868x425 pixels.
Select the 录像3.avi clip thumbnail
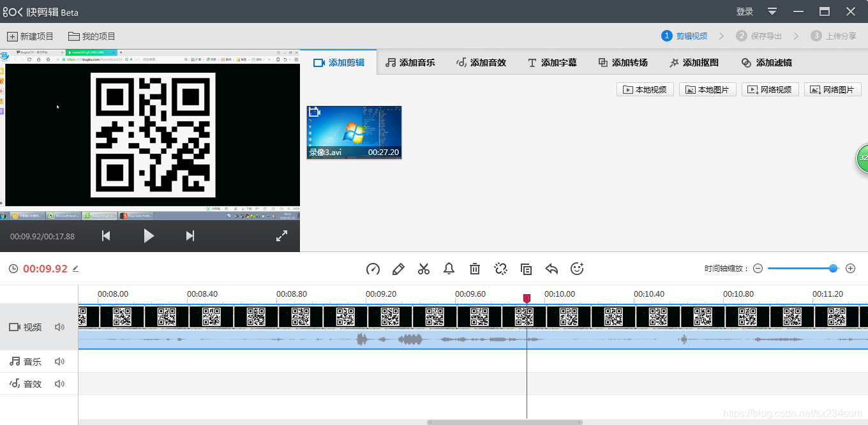(354, 132)
